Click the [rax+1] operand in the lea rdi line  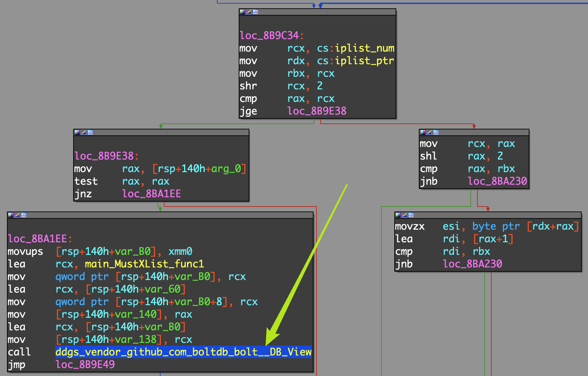493,239
